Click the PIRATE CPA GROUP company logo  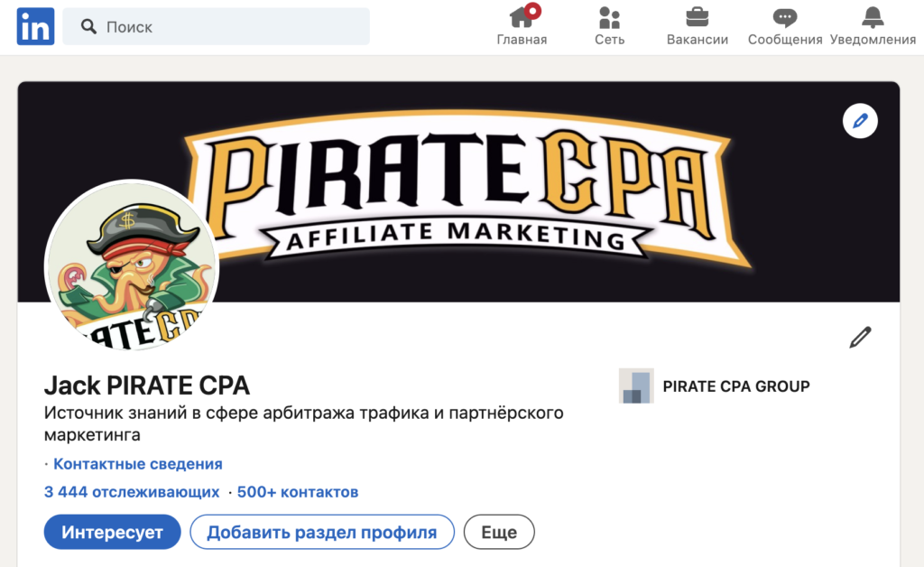point(636,386)
